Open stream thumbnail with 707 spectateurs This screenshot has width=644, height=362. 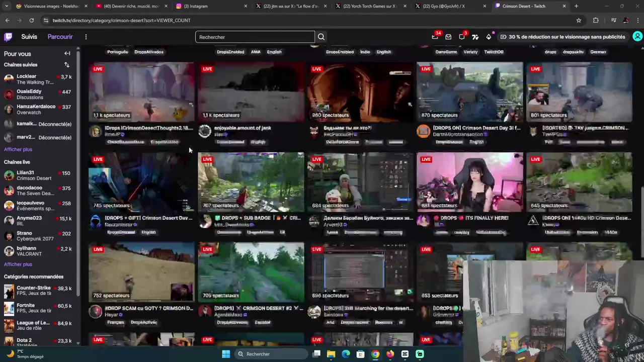(251, 182)
